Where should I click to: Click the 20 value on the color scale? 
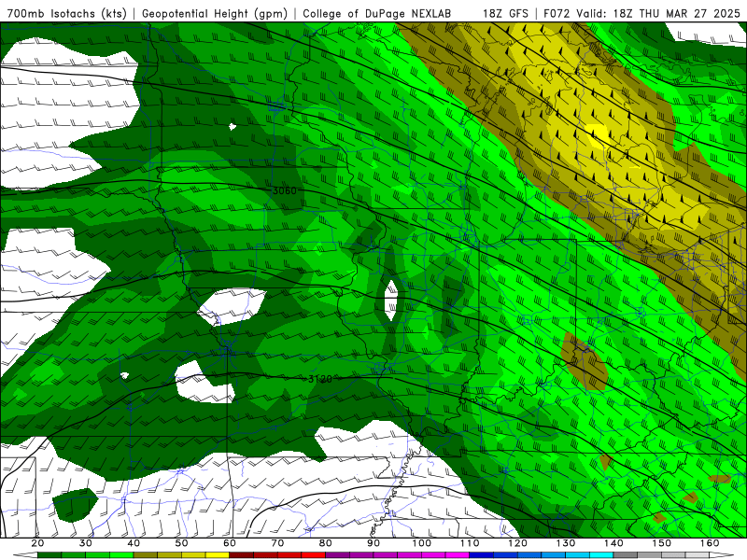point(37,543)
